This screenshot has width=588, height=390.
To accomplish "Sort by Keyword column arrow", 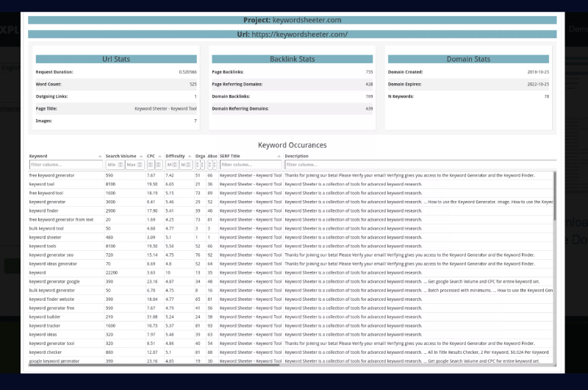I will [x=100, y=156].
